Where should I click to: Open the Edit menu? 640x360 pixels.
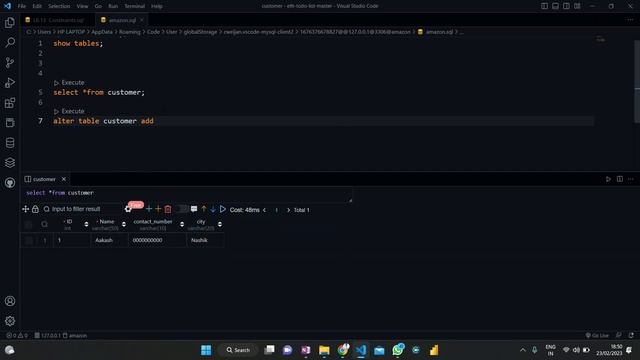pos(37,6)
